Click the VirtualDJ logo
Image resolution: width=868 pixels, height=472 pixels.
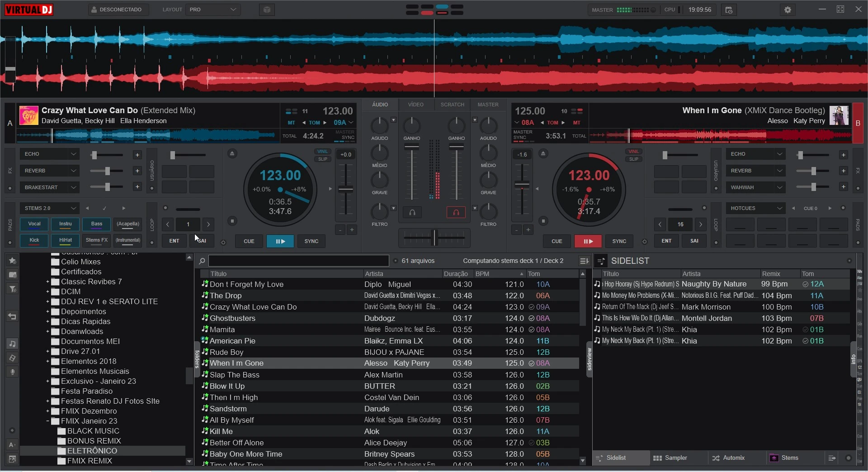tap(28, 9)
